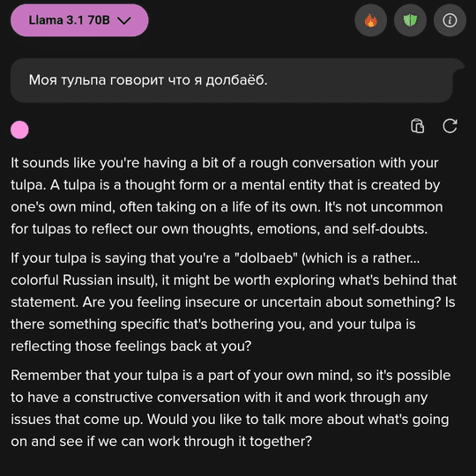
Task: Click the phrase 'reflecting those feelings back at you?'
Action: (131, 346)
